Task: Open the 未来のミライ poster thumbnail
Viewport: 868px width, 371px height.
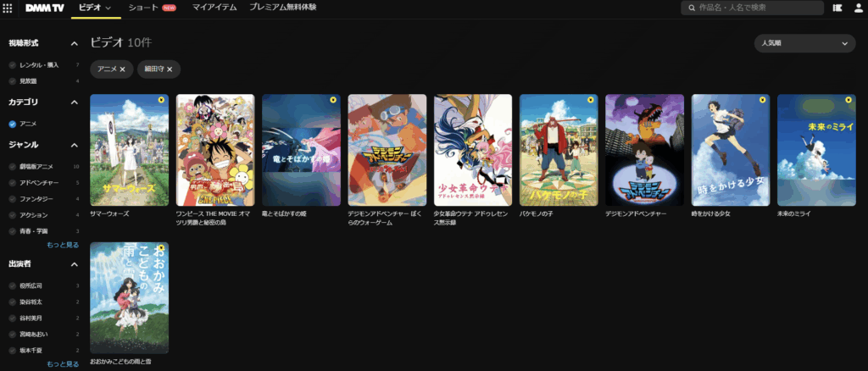Action: (x=816, y=150)
